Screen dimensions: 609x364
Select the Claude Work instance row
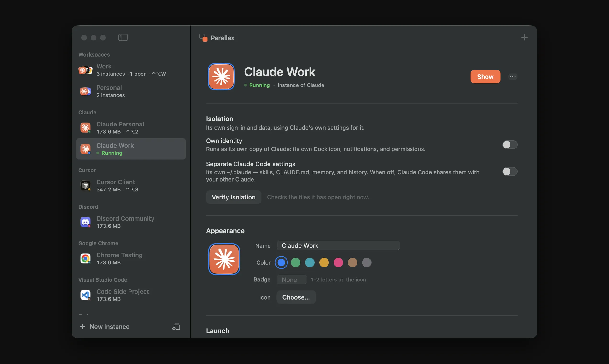point(131,149)
